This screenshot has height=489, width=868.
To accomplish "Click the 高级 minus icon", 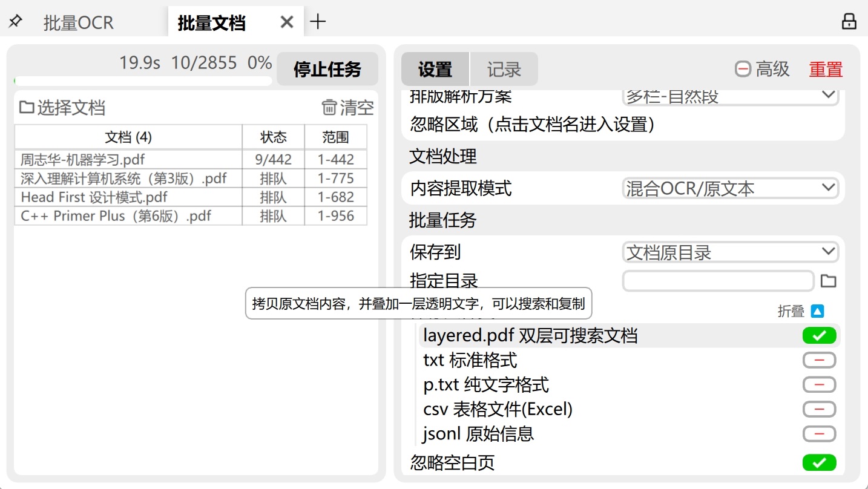I will pos(743,69).
